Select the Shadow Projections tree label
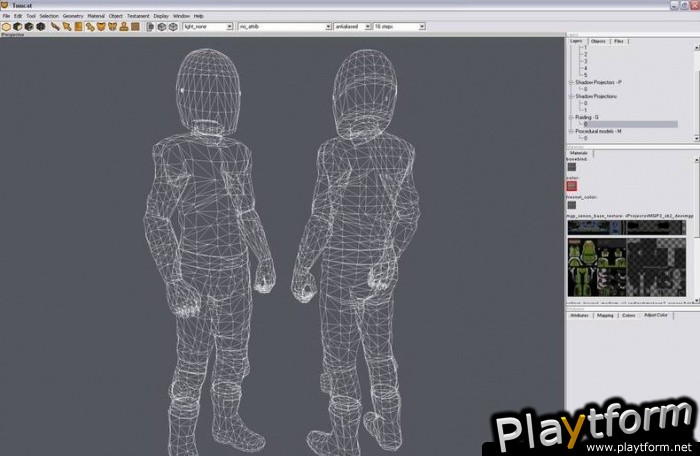The image size is (700, 456). click(596, 96)
